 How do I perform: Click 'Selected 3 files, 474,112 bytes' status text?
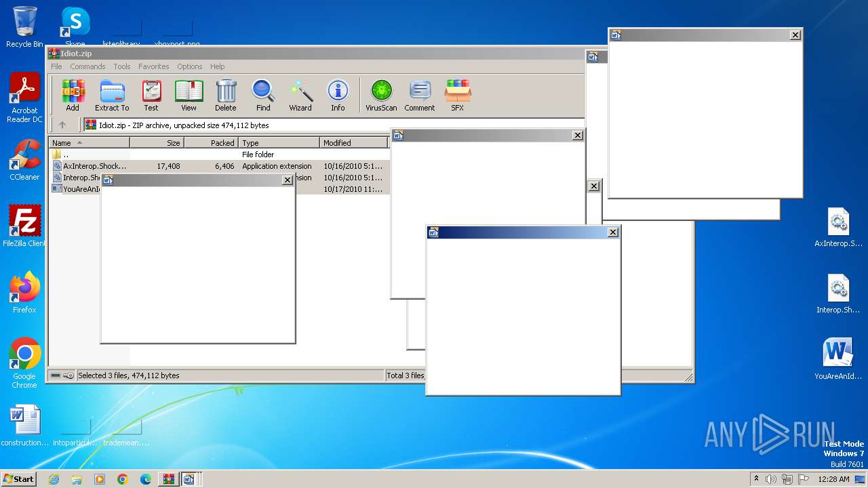click(x=128, y=375)
